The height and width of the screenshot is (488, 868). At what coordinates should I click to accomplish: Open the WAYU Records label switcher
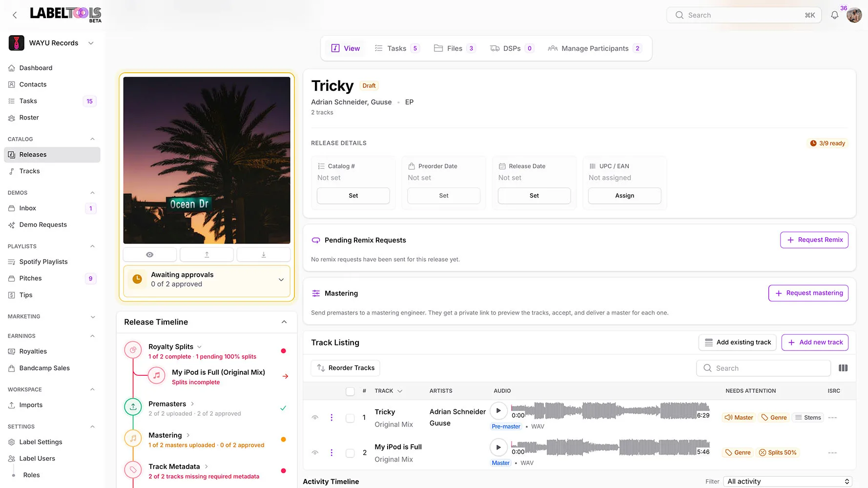click(x=51, y=43)
